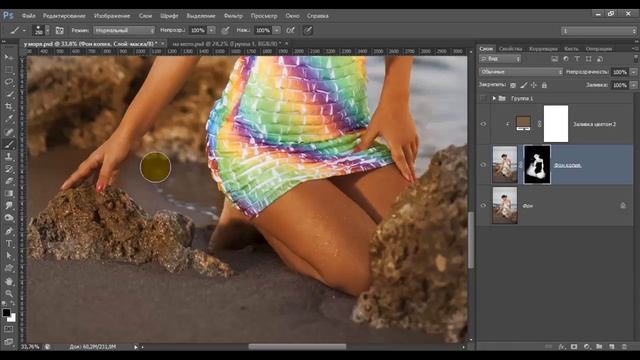The image size is (640, 360).
Task: Create a new group folder icon
Action: click(599, 347)
